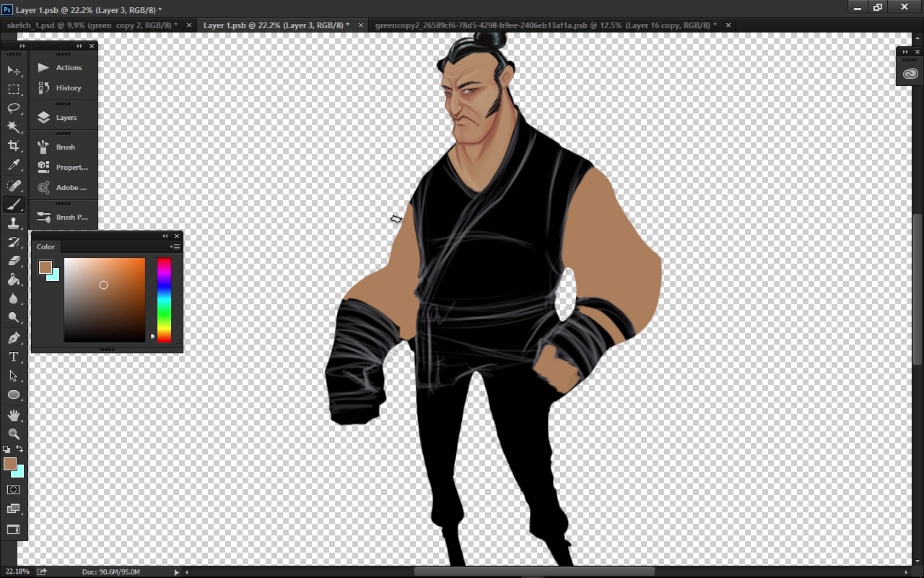Select the Healing Brush bandage tool
924x578 pixels.
(x=14, y=186)
